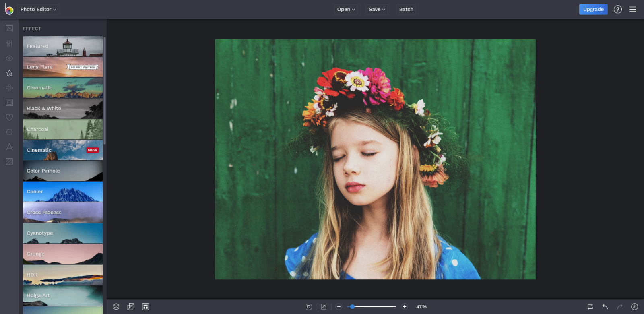Screen dimensions: 644x314
Task: Select the Cross Process effect category
Action: 63,213
